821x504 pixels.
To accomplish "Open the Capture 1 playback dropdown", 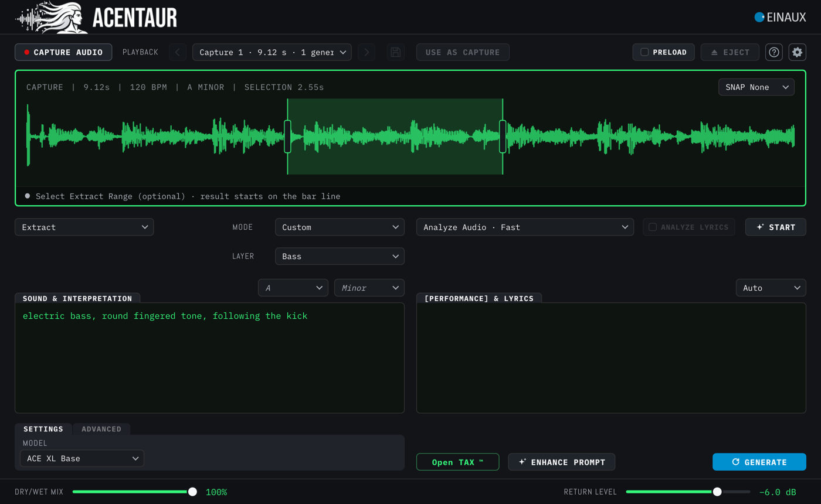I will [272, 52].
